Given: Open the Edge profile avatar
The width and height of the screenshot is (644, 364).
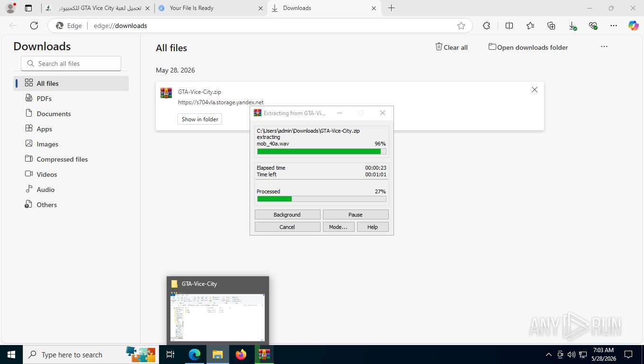Looking at the screenshot, I should click(x=10, y=8).
